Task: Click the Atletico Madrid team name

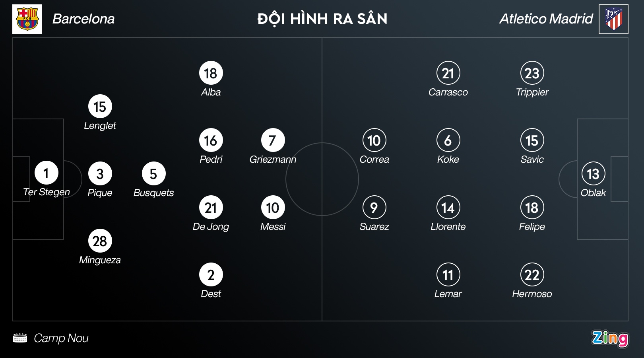Action: (546, 19)
